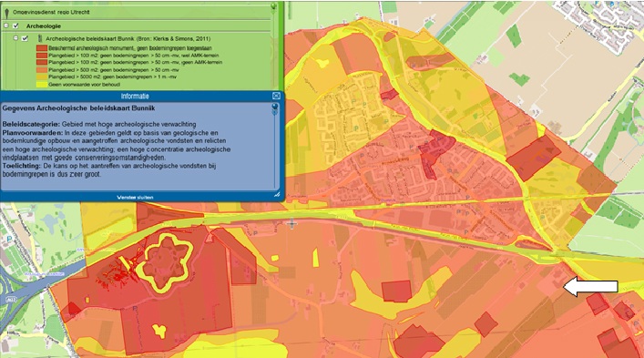Click the crosshair cursor marker on the map
The image size is (644, 358).
[291, 224]
